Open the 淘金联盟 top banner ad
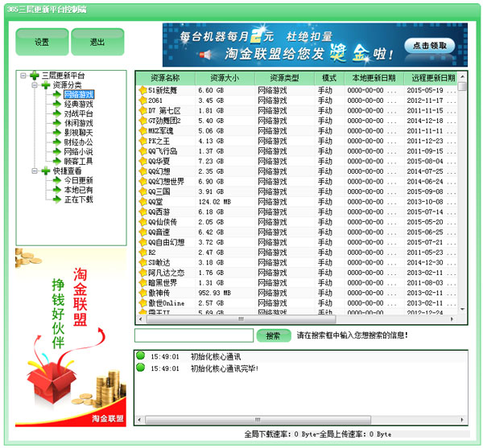The height and width of the screenshot is (448, 483). tap(315, 45)
